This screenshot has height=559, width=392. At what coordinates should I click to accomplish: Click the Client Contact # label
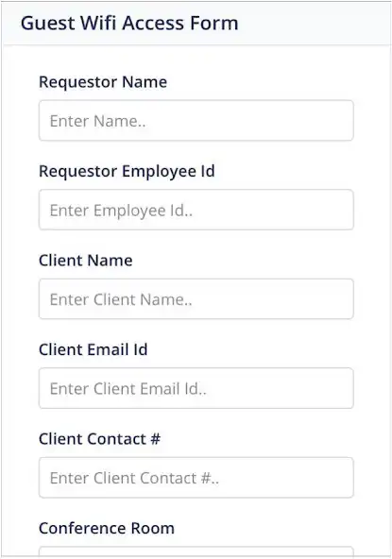click(x=99, y=439)
